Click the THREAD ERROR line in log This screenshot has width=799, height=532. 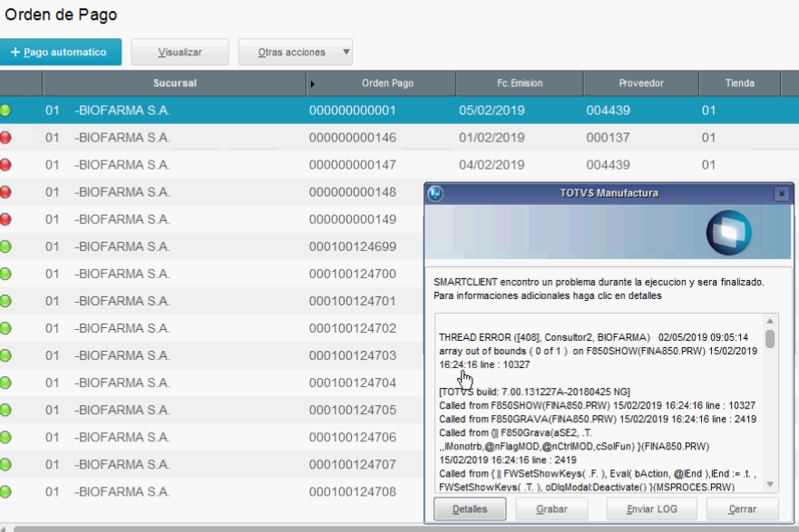coord(593,337)
